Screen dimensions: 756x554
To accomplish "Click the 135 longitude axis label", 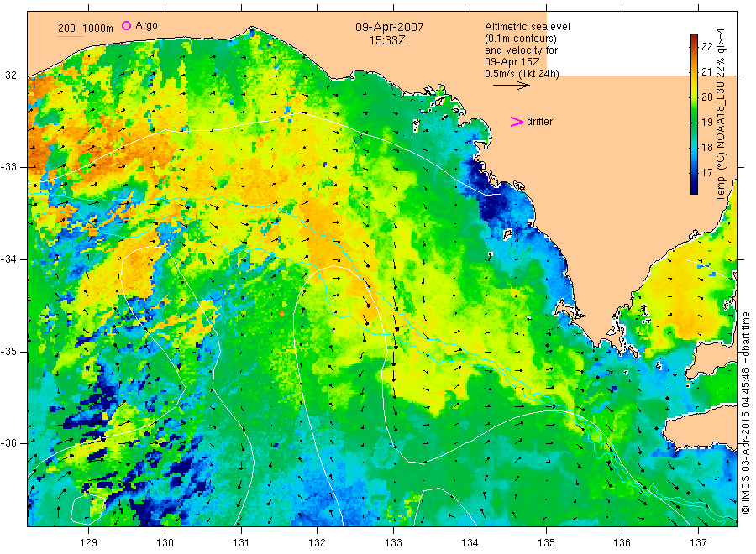I will [546, 543].
